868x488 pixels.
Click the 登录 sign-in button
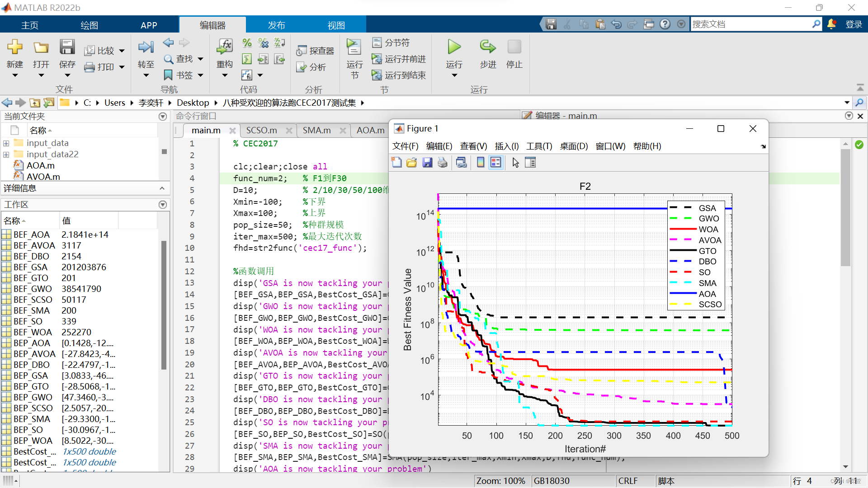click(x=854, y=24)
